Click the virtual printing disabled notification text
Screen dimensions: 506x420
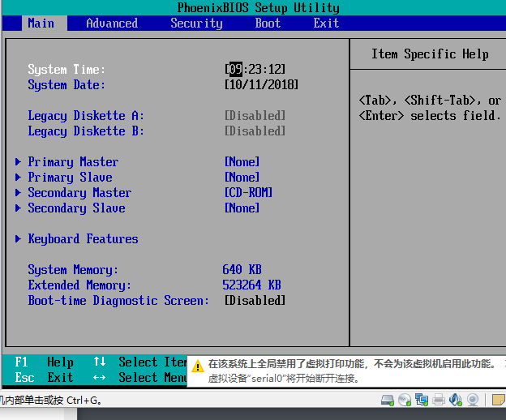coord(352,364)
